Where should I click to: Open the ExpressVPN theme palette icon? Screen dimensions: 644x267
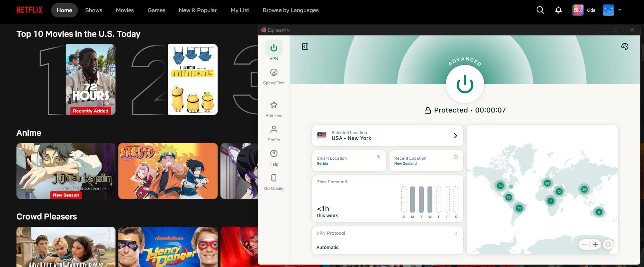pyautogui.click(x=625, y=47)
